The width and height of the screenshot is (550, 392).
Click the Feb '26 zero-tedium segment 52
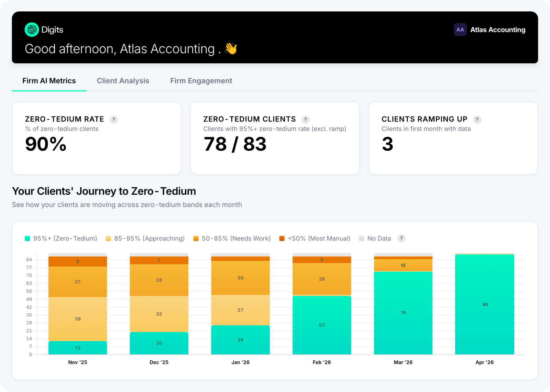(322, 325)
